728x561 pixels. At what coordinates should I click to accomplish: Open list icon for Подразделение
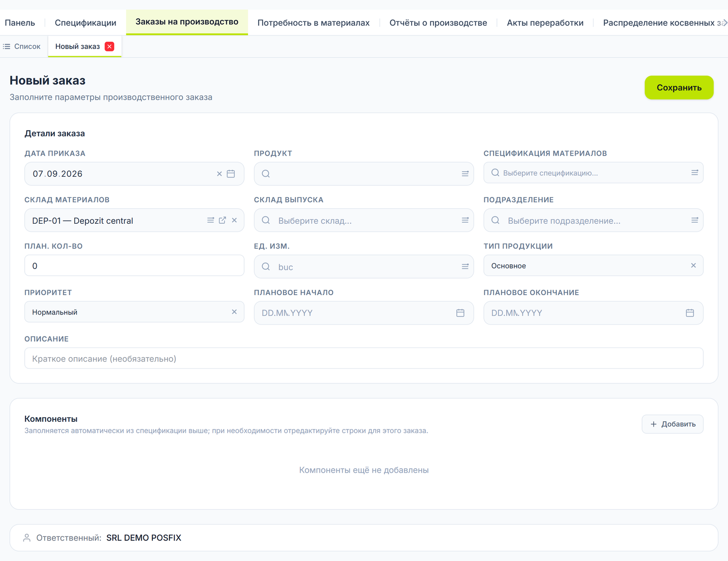[x=695, y=220]
